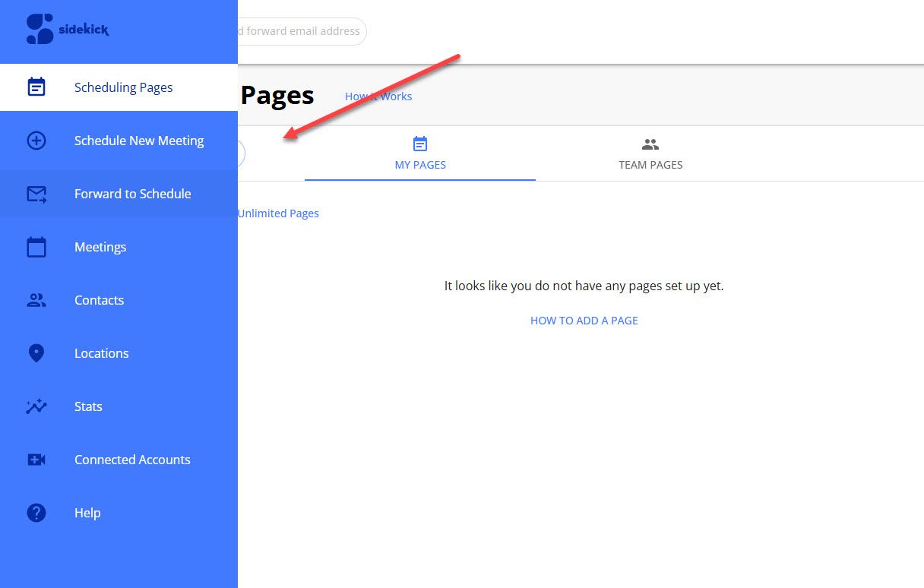Viewport: 924px width, 588px height.
Task: Click the Unlimited Pages link
Action: [278, 213]
